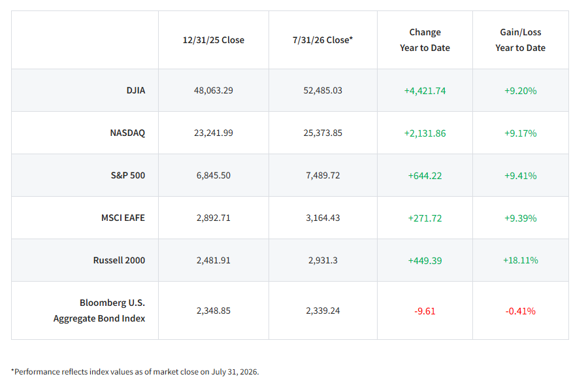Click the DJIA change +4,421.74
This screenshot has height=383, width=588.
425,91
